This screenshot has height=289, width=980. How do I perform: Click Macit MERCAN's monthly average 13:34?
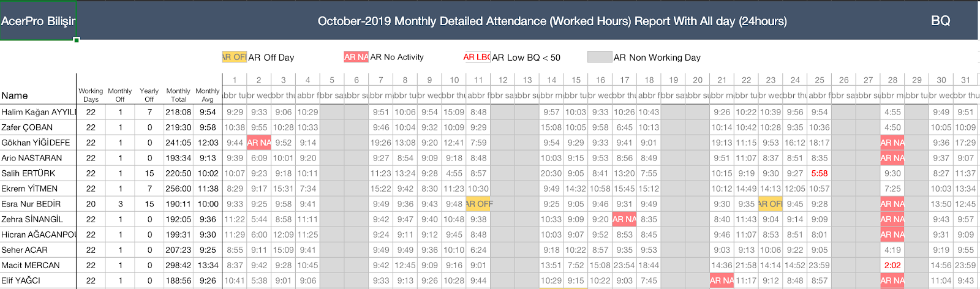(208, 265)
